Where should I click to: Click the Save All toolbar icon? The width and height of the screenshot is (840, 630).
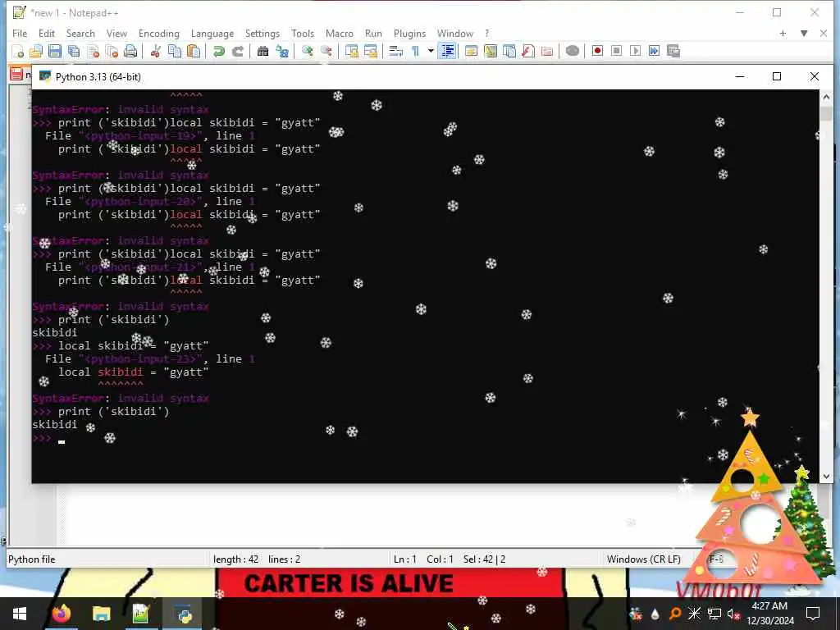click(74, 52)
